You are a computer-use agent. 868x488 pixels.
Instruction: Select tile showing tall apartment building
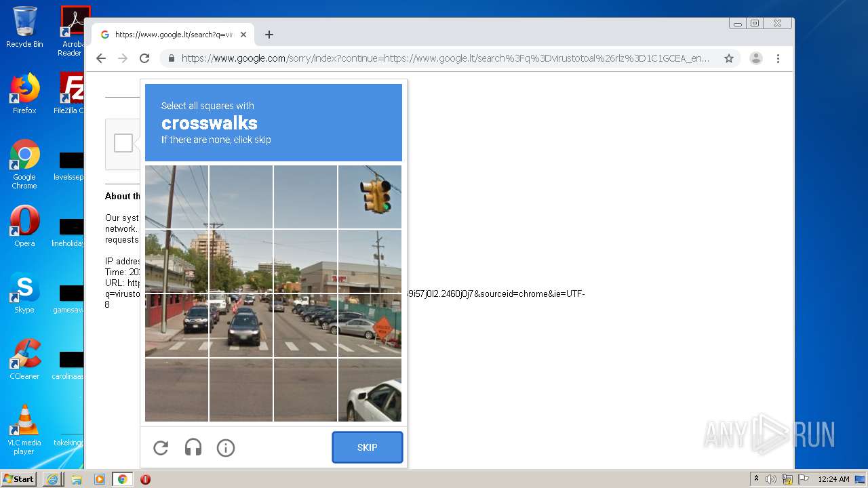(241, 261)
